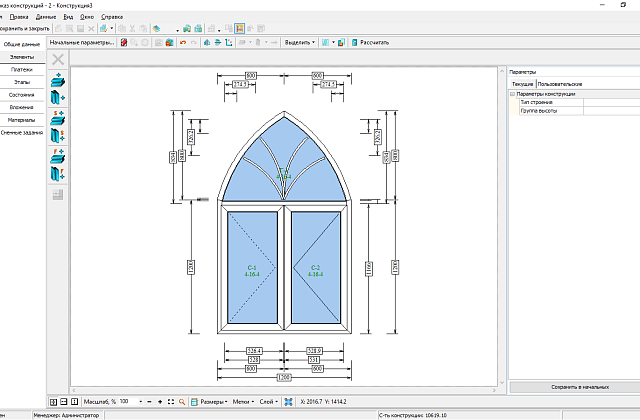Open the checklist icon dropdown arrow in top toolbar
This screenshot has width=640, height=420.
[x=112, y=29]
